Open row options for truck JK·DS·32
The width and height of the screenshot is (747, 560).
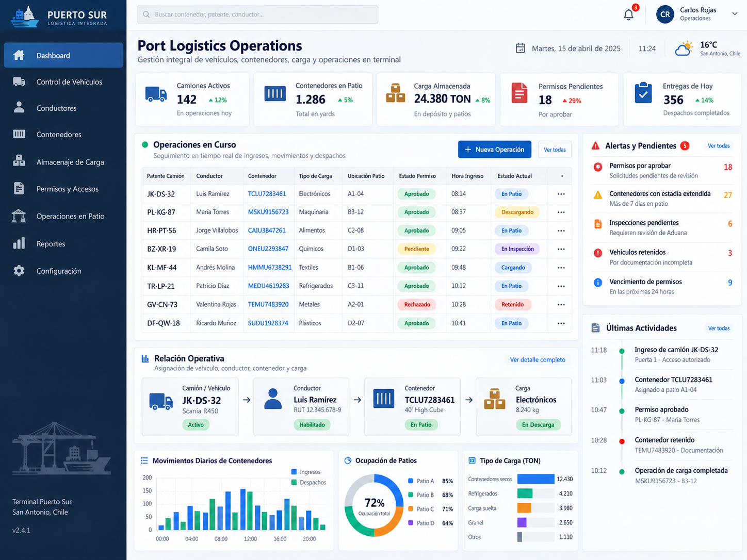[x=561, y=194]
